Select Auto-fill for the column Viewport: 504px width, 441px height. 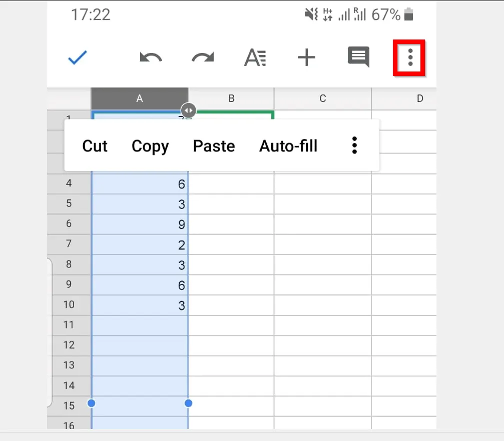(x=288, y=146)
